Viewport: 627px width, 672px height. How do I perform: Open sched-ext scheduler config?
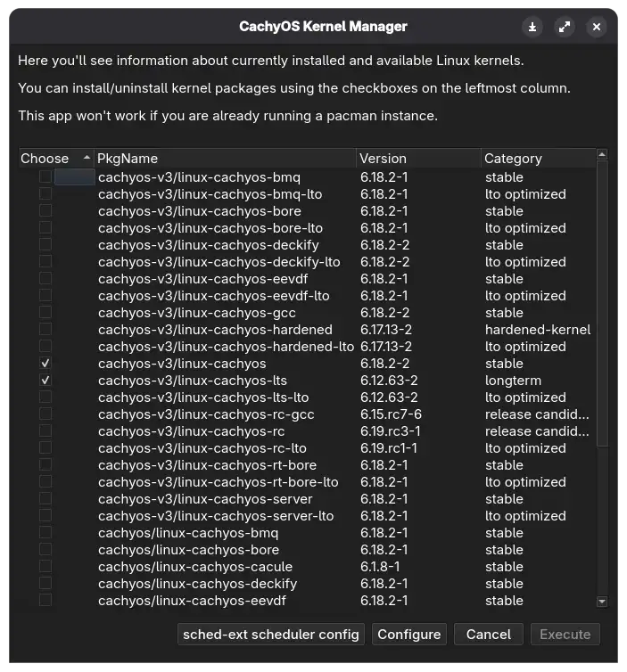[271, 635]
